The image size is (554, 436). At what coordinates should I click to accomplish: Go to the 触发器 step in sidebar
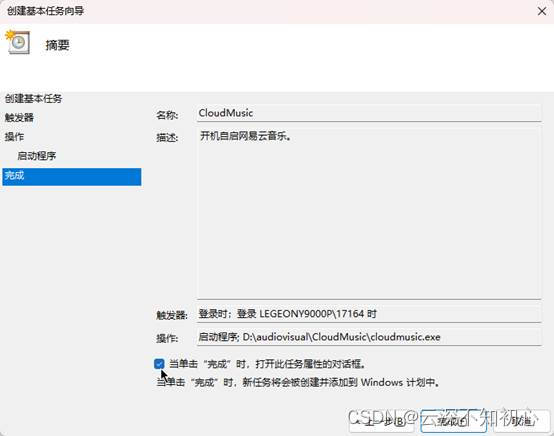click(x=19, y=117)
